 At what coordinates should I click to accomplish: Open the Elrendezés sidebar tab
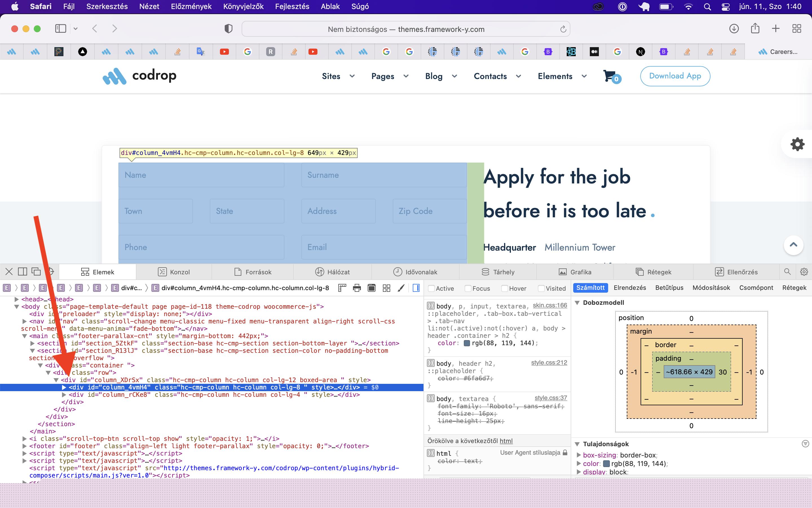pos(630,288)
